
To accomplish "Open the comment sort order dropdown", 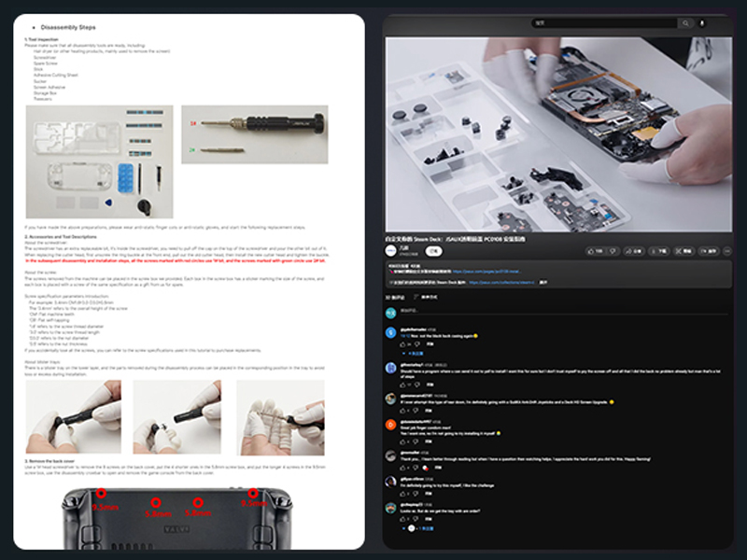I will click(426, 297).
